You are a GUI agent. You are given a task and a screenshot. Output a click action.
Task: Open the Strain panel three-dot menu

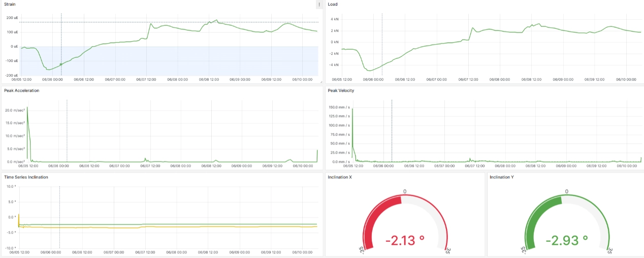319,5
